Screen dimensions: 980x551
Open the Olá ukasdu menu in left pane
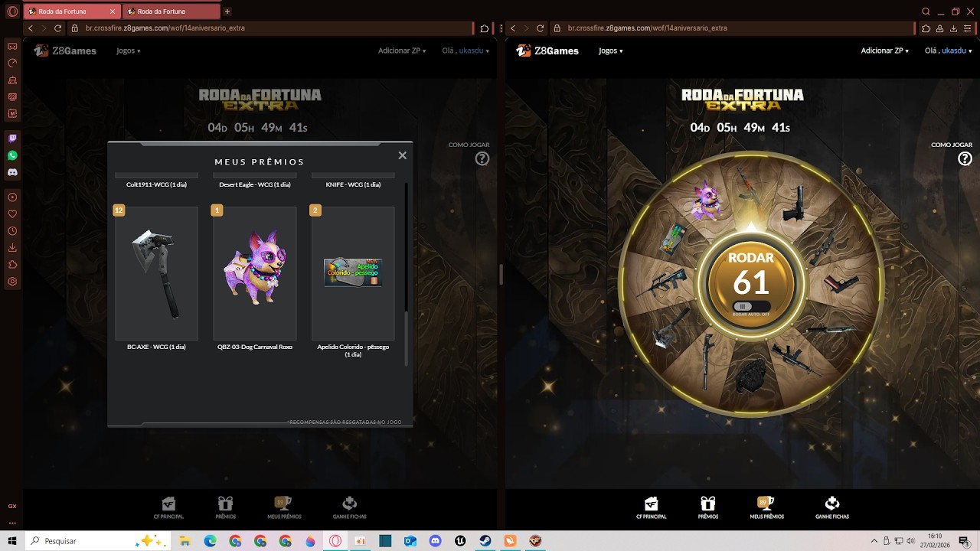click(x=465, y=51)
